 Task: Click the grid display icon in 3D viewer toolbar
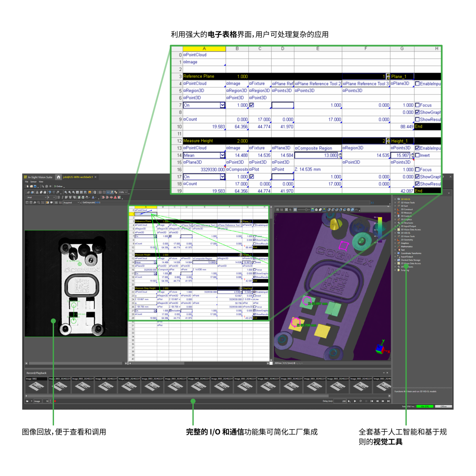pos(295,209)
